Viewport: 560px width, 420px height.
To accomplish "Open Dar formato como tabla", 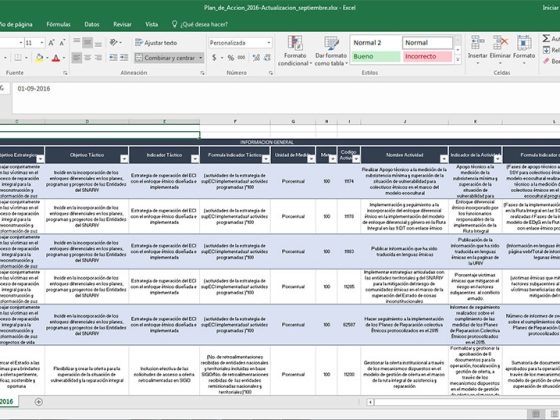I will (331, 51).
